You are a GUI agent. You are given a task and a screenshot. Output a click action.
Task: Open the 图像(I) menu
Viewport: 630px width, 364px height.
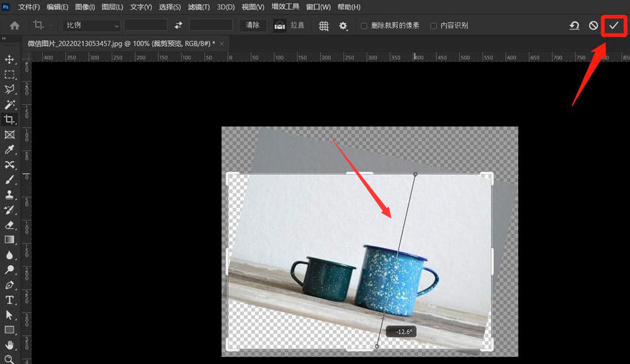85,7
